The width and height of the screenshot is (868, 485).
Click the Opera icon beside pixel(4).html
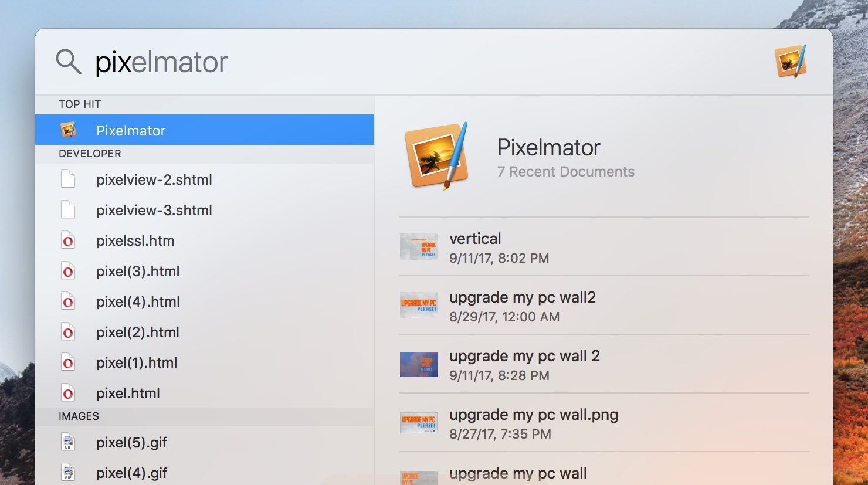tap(68, 302)
